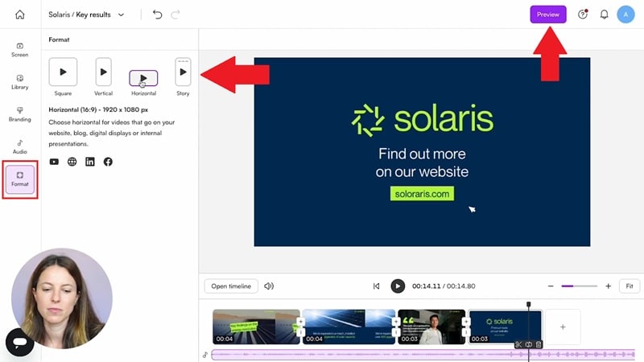Open the Audio panel in sidebar

pyautogui.click(x=19, y=147)
